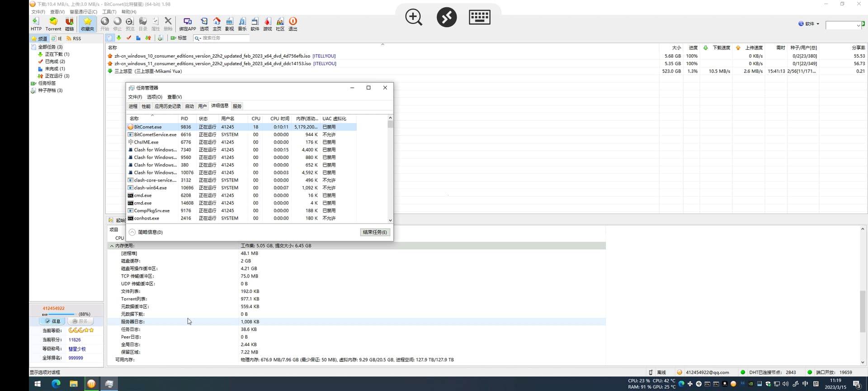This screenshot has height=391, width=868.
Task: Click the 三上悠亚 download task row
Action: [486, 71]
